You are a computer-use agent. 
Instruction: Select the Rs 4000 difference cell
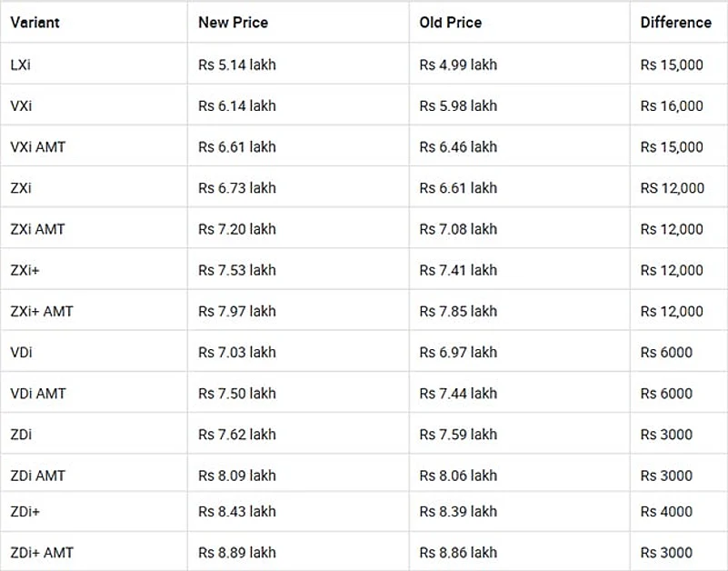pyautogui.click(x=666, y=512)
